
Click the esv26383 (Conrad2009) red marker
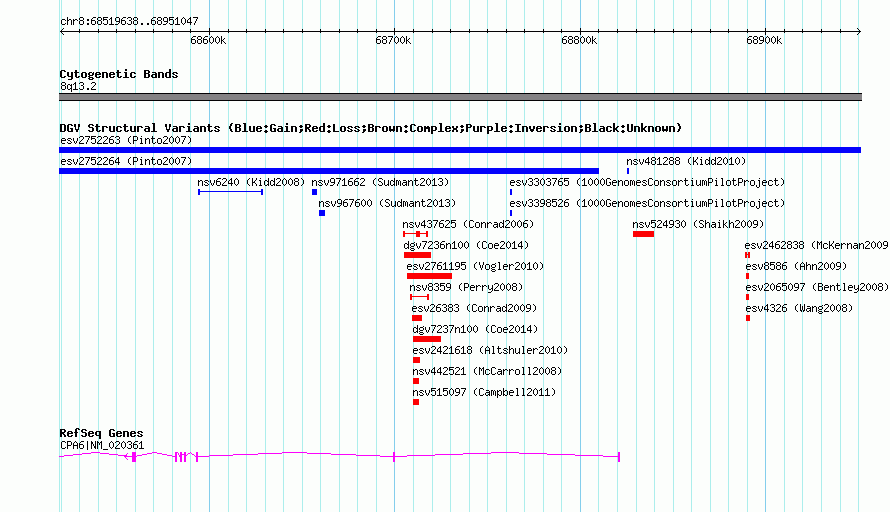pos(417,318)
